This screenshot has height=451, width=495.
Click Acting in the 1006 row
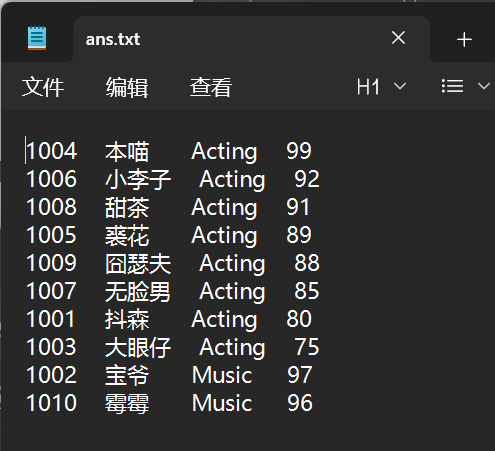coord(232,180)
